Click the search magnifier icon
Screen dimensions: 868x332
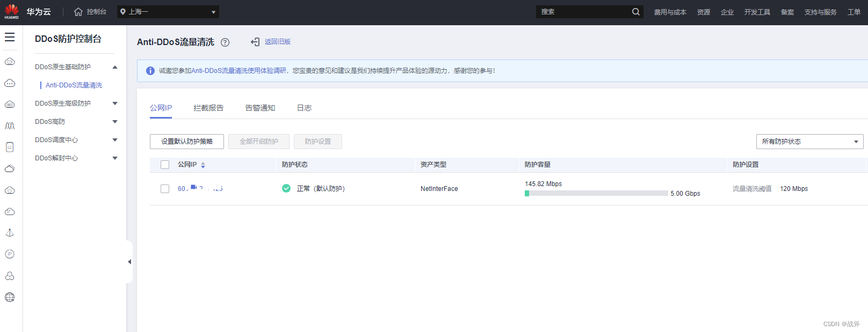pyautogui.click(x=636, y=12)
